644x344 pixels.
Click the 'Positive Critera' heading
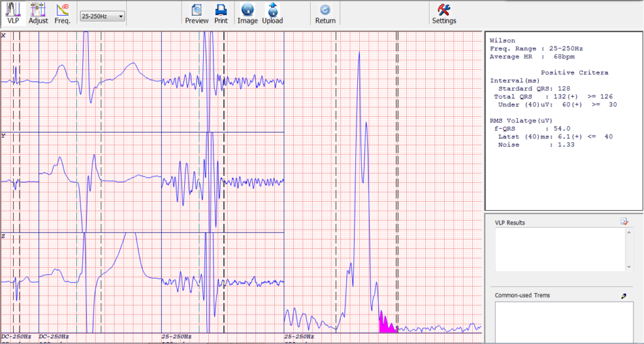[574, 73]
